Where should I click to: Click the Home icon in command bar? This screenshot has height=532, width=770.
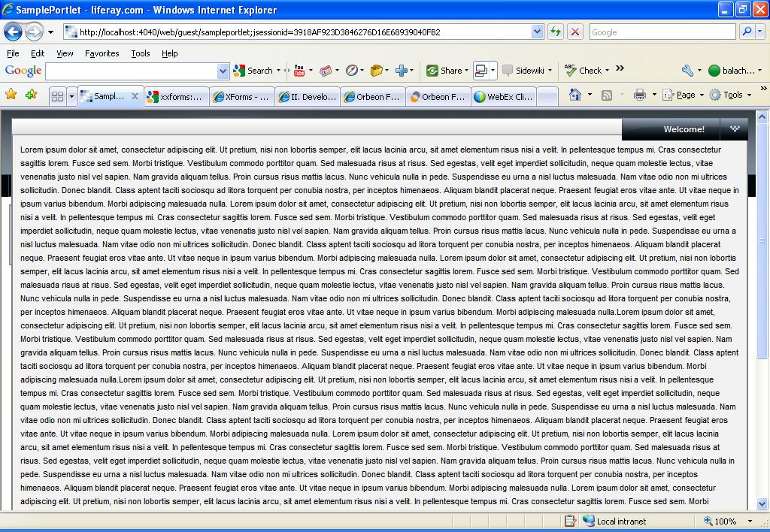click(575, 95)
